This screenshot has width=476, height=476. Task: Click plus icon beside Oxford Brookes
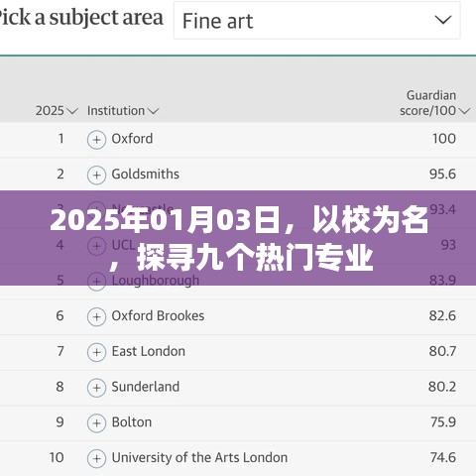coord(96,317)
